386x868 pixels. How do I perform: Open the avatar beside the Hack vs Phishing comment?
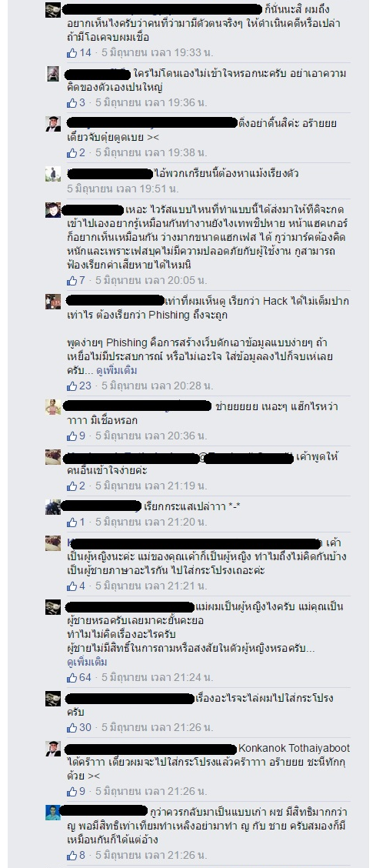click(53, 302)
